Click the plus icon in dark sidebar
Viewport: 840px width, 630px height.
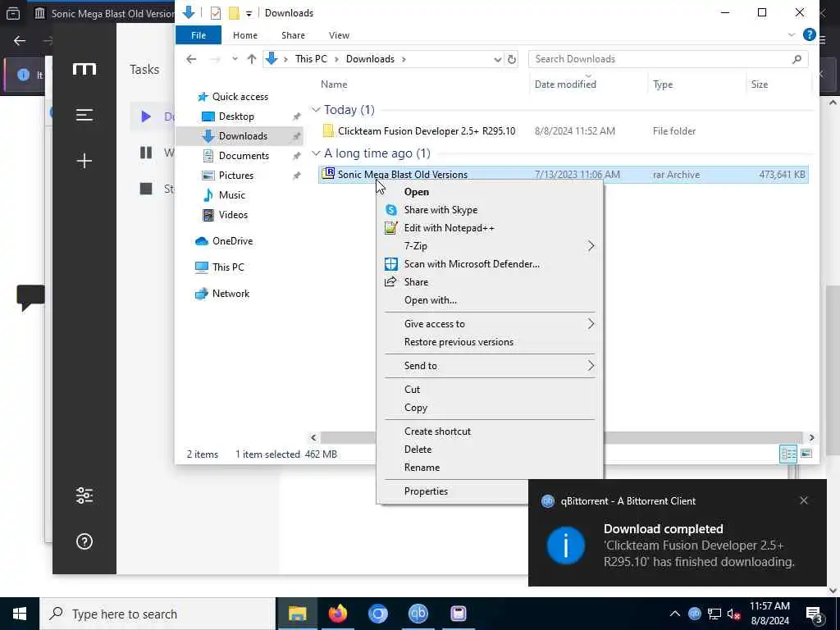click(x=84, y=161)
